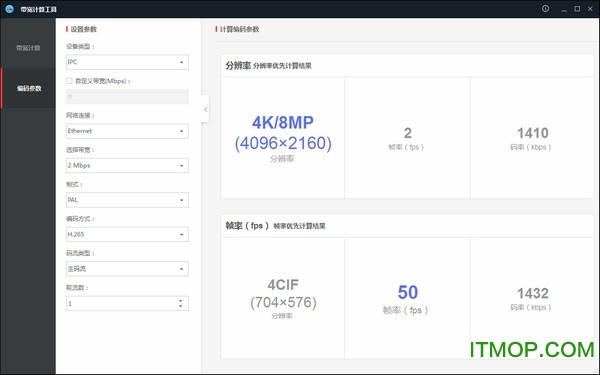This screenshot has height=375, width=600.
Task: Click the 4K/8MP (4096×2160) resolution result
Action: (x=283, y=133)
